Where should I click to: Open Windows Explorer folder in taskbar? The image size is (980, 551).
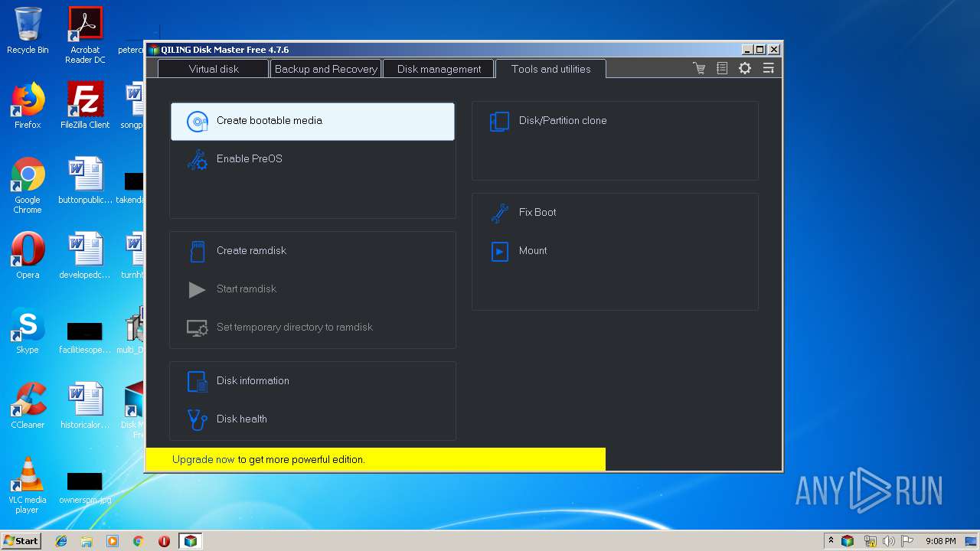pos(87,541)
